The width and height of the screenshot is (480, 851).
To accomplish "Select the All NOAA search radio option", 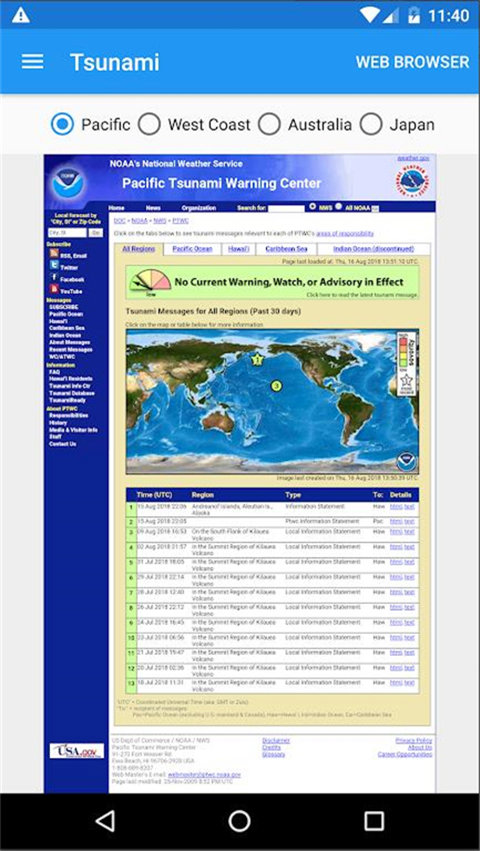I will click(338, 207).
